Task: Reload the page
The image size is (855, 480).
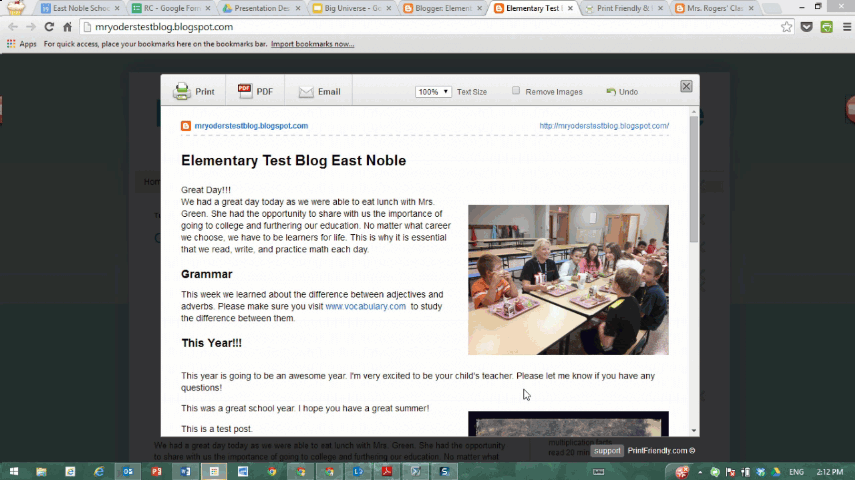Action: (x=49, y=27)
